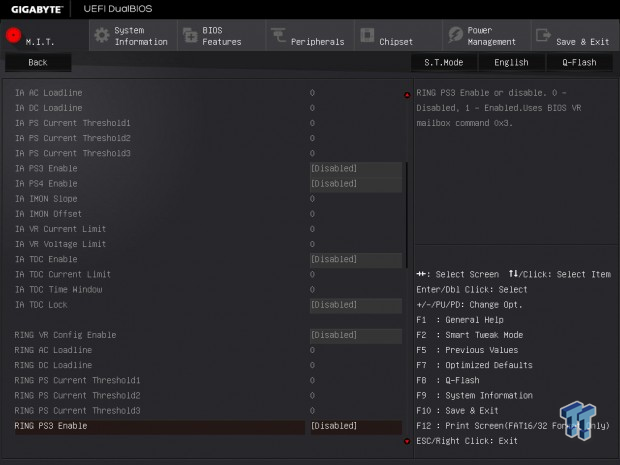Click the red scroll-up arrow
Screen dimensions: 620x465
(407, 95)
